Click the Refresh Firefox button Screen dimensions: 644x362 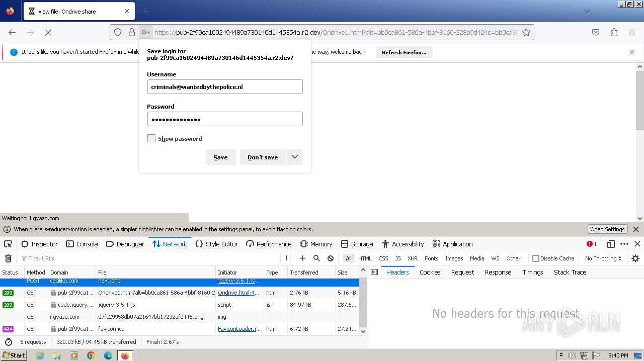click(404, 52)
